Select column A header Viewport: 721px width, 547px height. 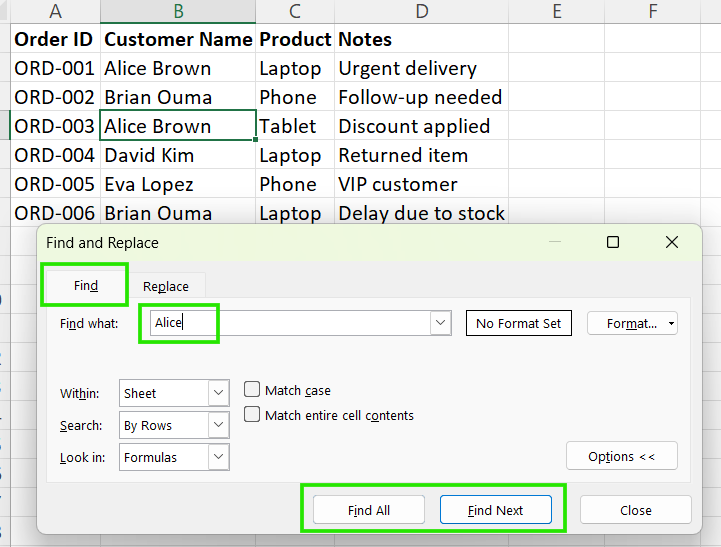[x=56, y=11]
